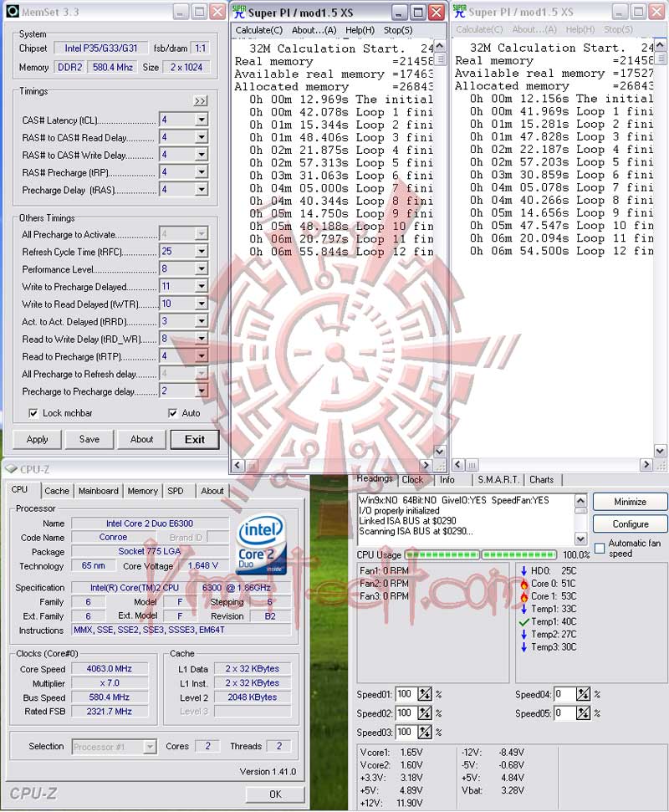669x812 pixels.
Task: Switch to the Memory tab in CPU-Z
Action: pos(142,491)
